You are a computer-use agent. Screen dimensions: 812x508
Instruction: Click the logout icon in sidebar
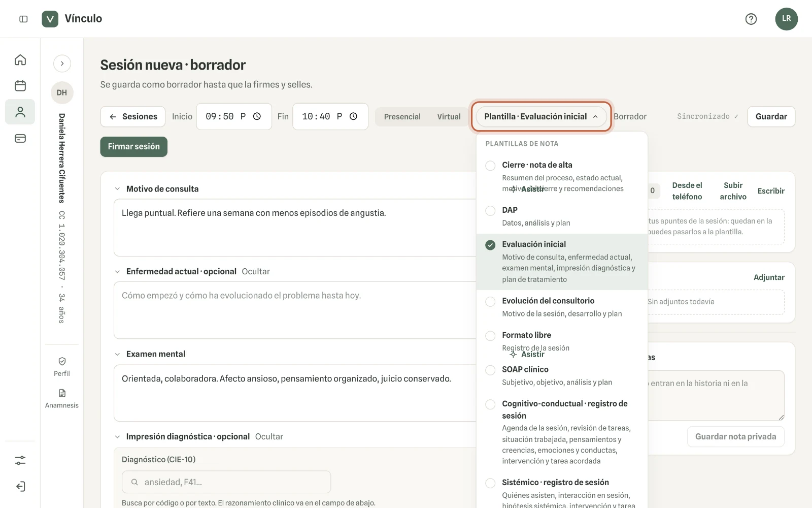point(20,487)
